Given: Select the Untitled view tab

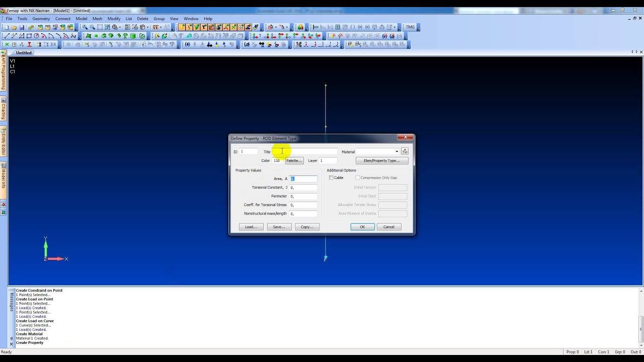Looking at the screenshot, I should tap(24, 53).
